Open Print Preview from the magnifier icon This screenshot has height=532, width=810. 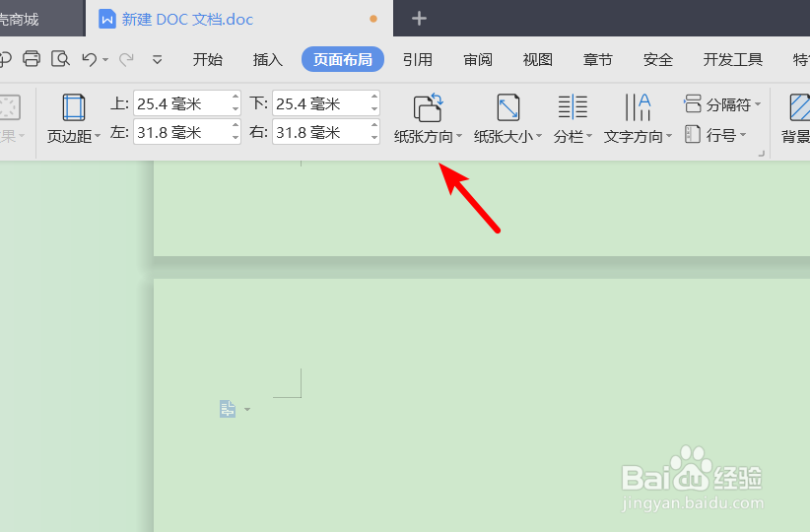(x=60, y=59)
